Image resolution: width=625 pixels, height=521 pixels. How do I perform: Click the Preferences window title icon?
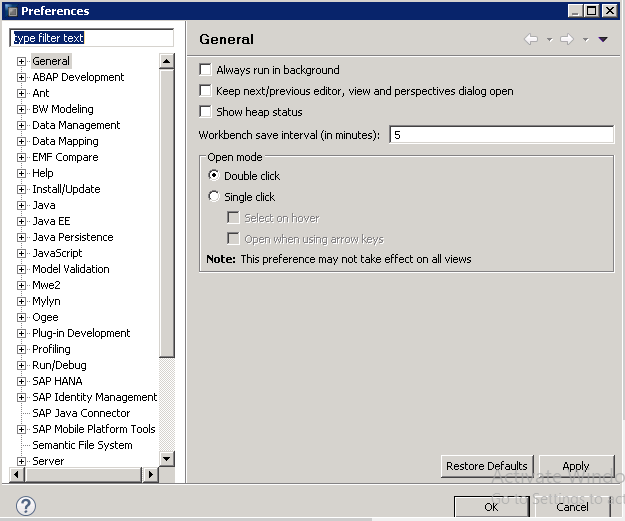[11, 11]
